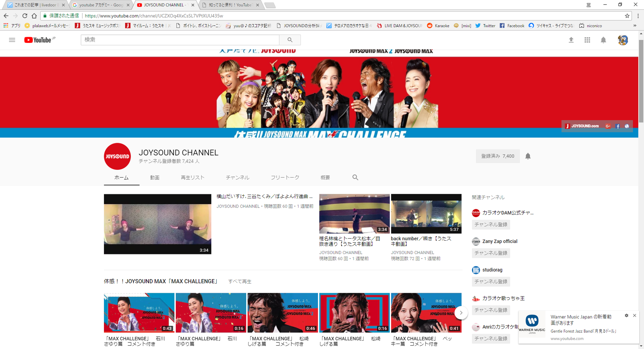This screenshot has width=644, height=349.
Task: Select the チャンネル channel tab
Action: (x=237, y=178)
